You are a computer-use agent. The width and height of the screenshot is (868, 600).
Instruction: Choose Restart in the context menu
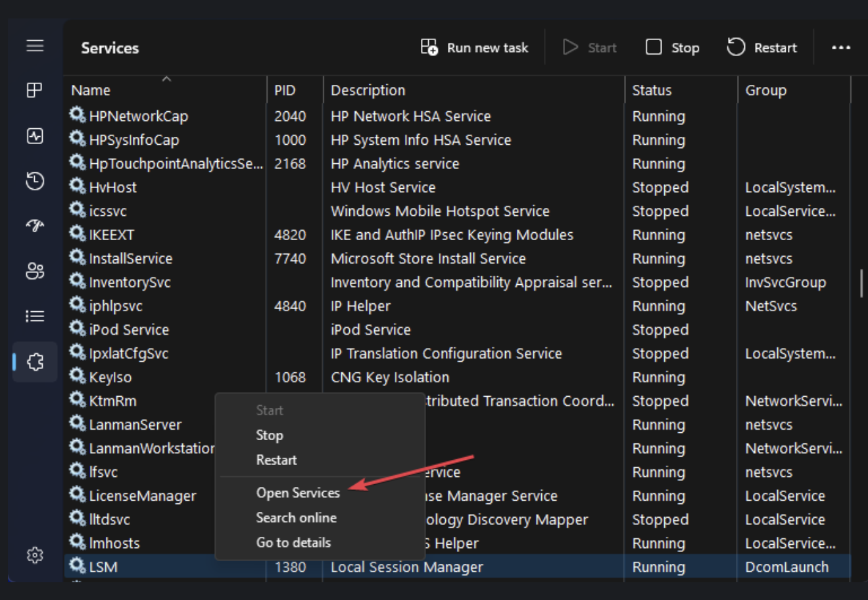276,460
